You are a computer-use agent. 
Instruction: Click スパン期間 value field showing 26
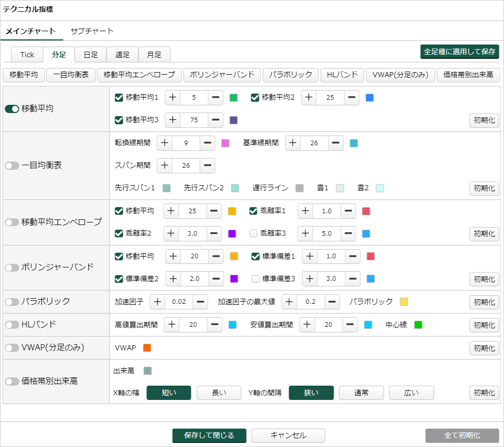[186, 166]
